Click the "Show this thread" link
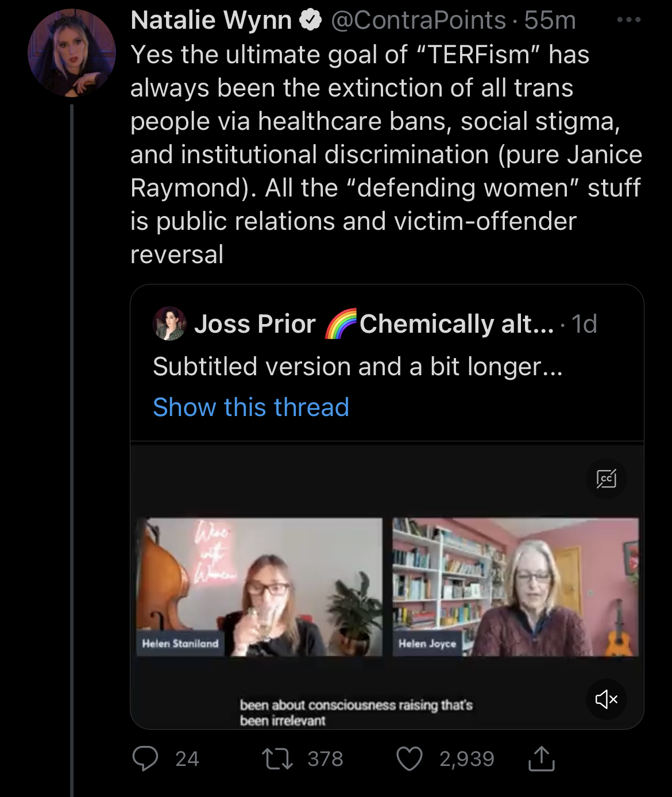Image resolution: width=672 pixels, height=797 pixels. pyautogui.click(x=251, y=407)
